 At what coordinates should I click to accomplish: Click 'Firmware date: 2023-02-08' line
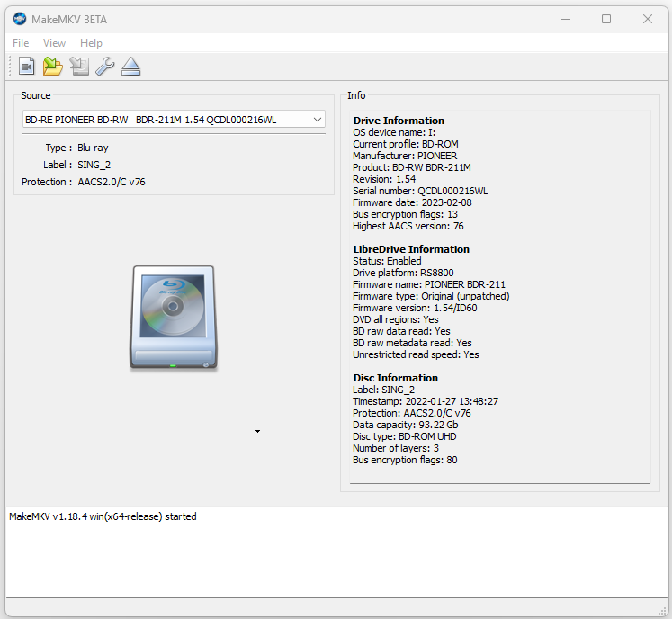412,202
